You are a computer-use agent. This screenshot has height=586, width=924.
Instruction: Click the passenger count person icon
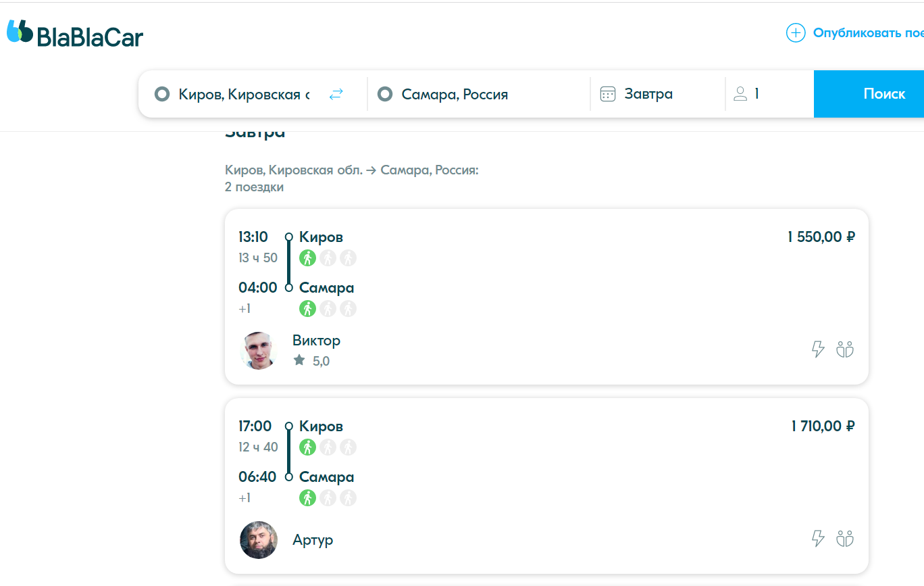pos(740,95)
